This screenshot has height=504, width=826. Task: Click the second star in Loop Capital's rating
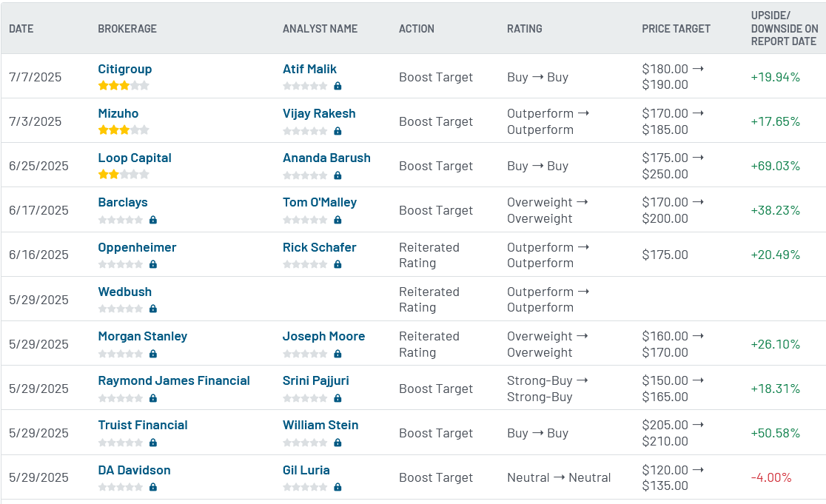coord(115,175)
